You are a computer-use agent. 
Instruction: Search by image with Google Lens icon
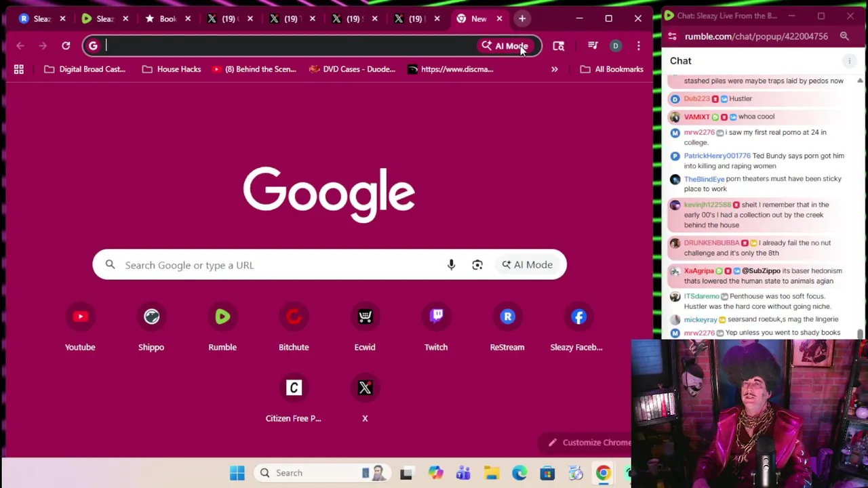(x=477, y=265)
